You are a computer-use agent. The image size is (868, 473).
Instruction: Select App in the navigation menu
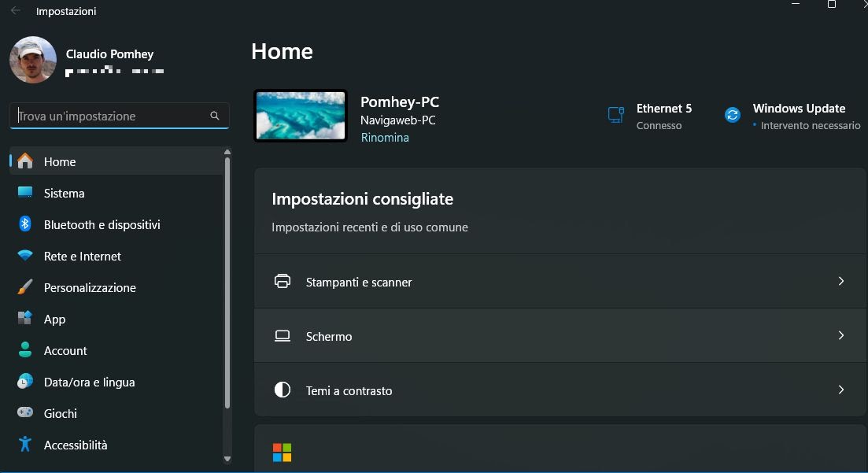(55, 319)
